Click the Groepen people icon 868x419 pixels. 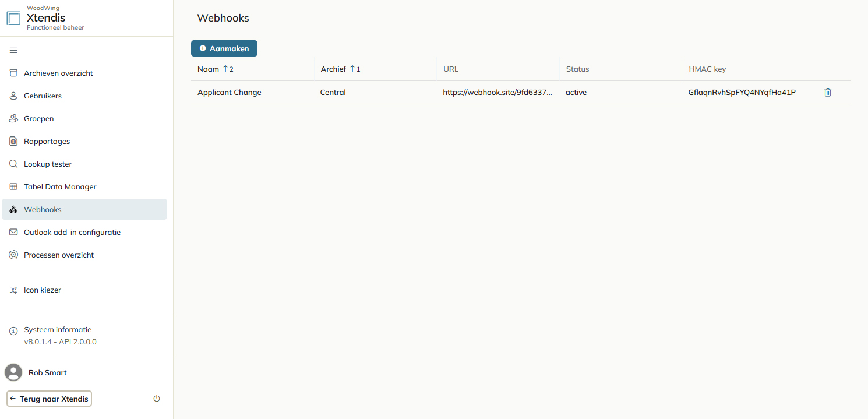coord(13,118)
